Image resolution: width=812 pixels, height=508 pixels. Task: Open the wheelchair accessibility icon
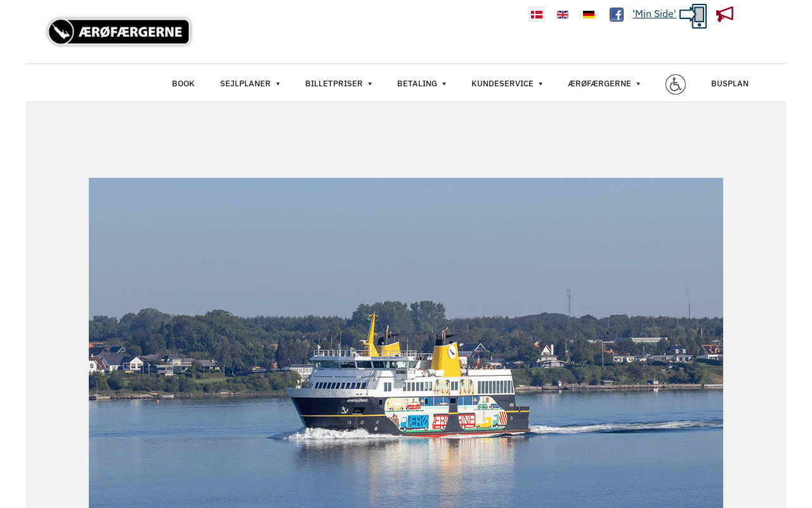click(676, 84)
